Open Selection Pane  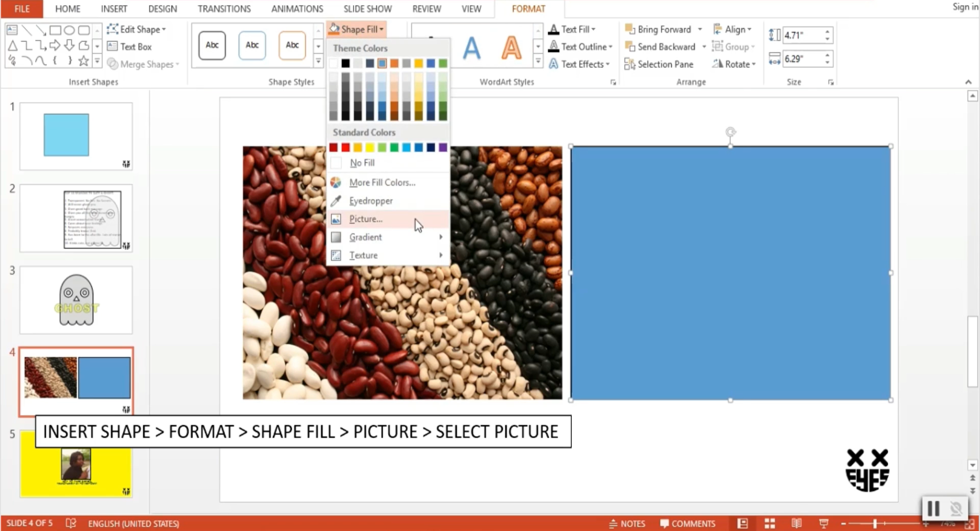(x=665, y=64)
